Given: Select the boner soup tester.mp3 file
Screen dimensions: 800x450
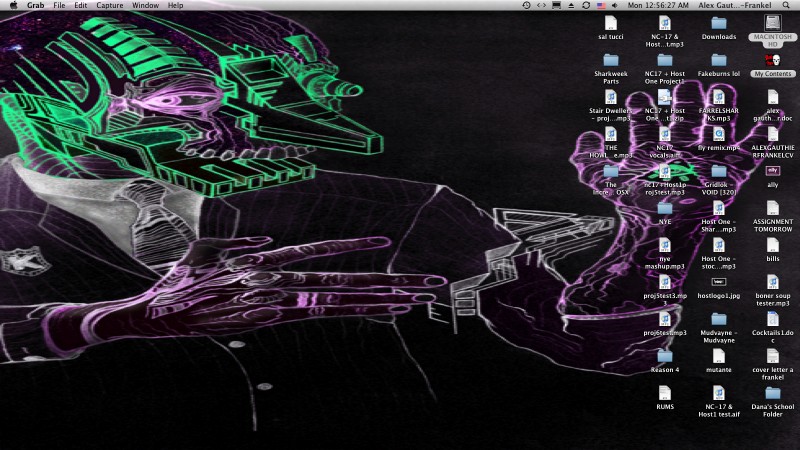Looking at the screenshot, I should [773, 282].
